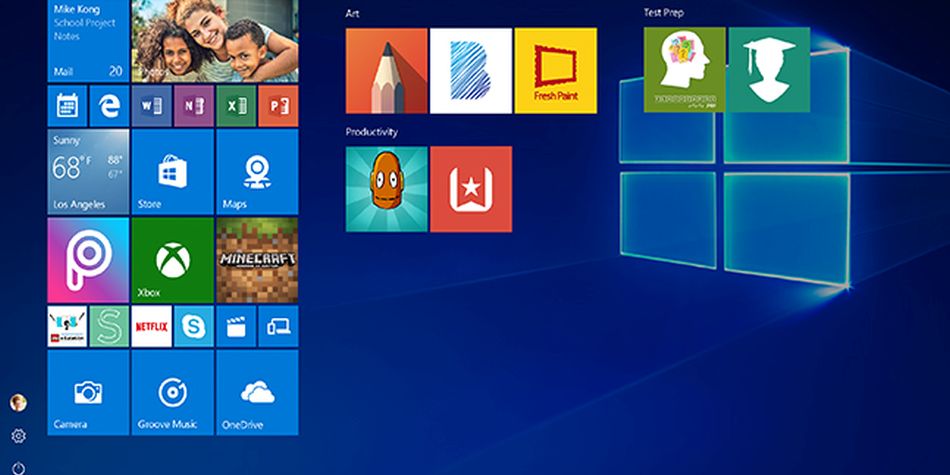Launch Microsoft Edge from its tile
The image size is (950, 475).
(110, 106)
